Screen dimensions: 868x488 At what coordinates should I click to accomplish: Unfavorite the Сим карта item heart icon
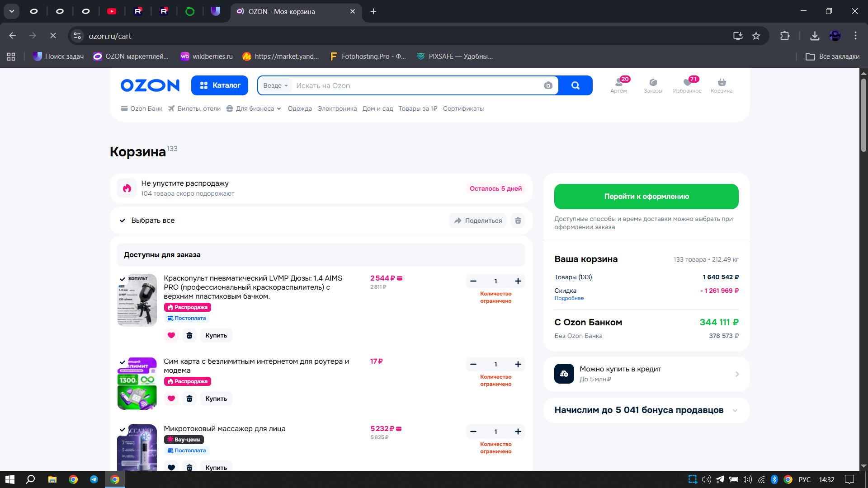(171, 399)
